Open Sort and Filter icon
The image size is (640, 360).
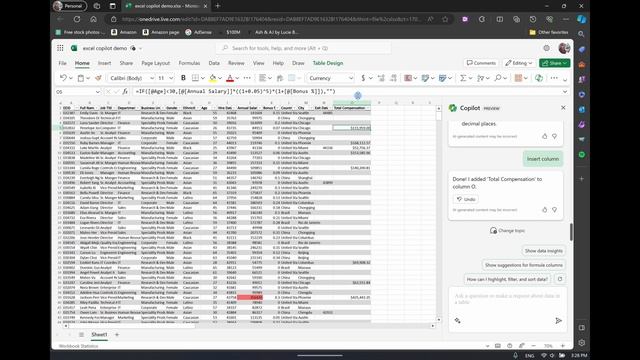tap(480, 78)
